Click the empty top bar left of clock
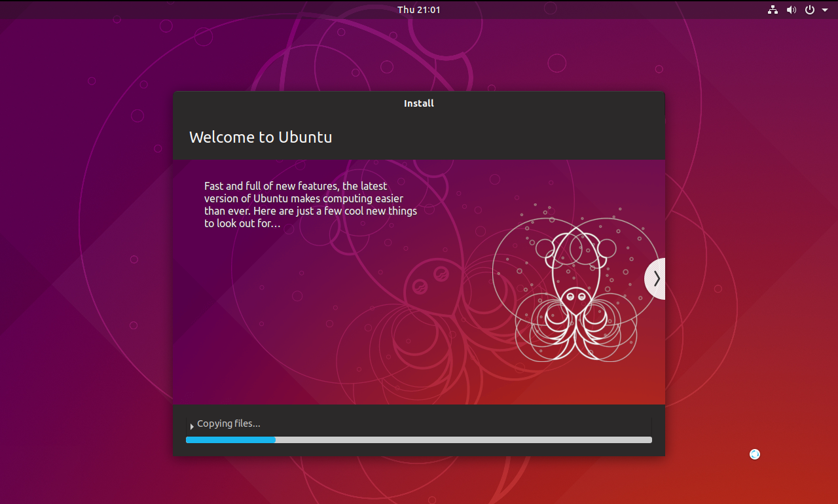Viewport: 838px width, 504px height. pyautogui.click(x=196, y=10)
